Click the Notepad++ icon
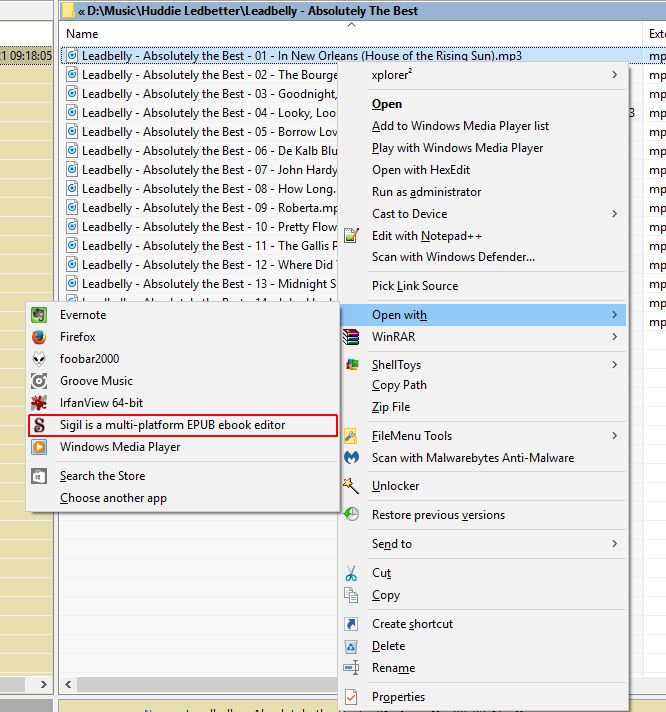This screenshot has width=666, height=712. click(x=351, y=235)
